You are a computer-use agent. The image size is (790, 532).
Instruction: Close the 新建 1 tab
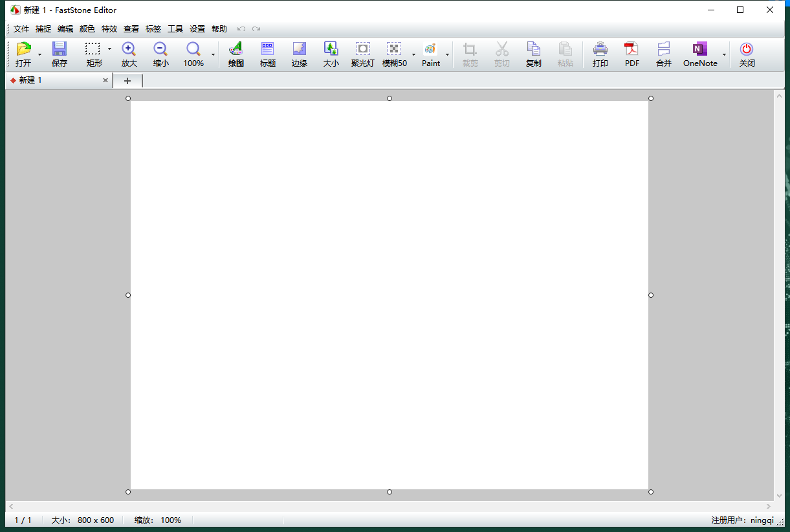(x=105, y=80)
